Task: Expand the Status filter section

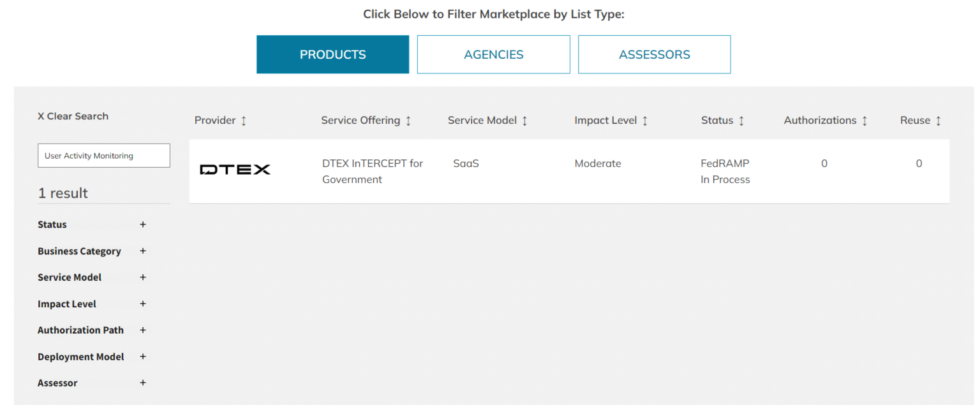Action: [x=143, y=225]
